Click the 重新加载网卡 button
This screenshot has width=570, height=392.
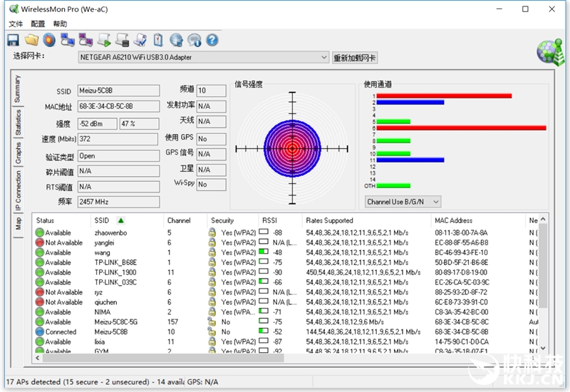(355, 58)
